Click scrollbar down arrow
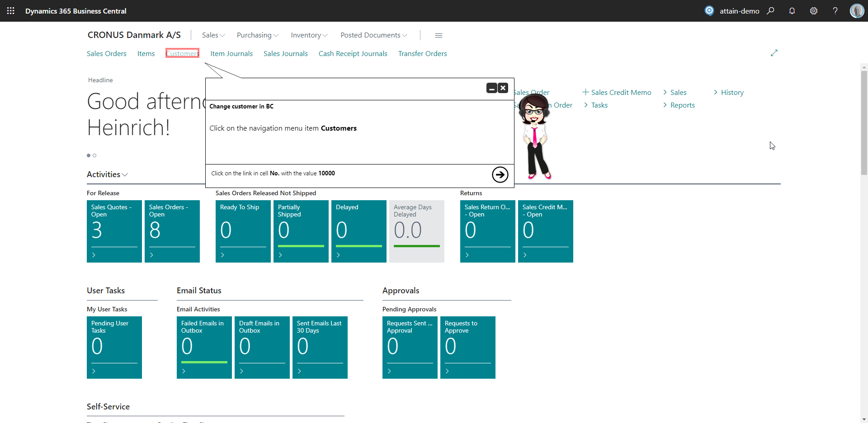Viewport: 868px width, 423px height. pos(864,419)
